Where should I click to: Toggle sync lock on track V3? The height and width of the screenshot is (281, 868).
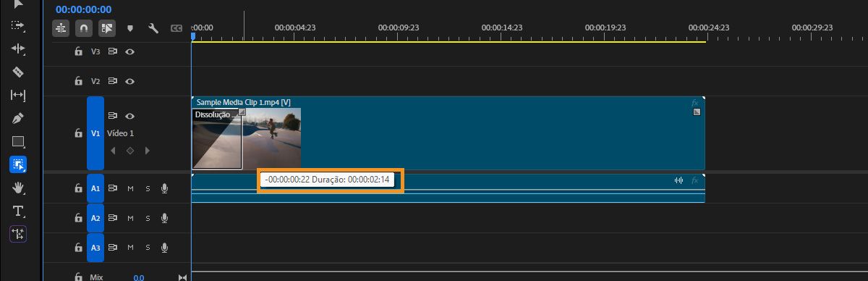pyautogui.click(x=113, y=52)
